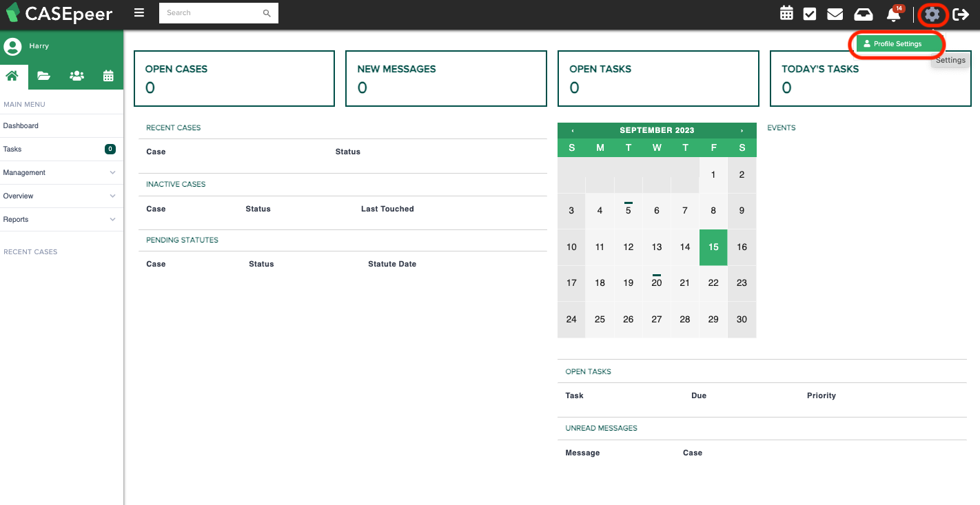Select September 1 on the calendar
The height and width of the screenshot is (505, 980).
click(713, 175)
